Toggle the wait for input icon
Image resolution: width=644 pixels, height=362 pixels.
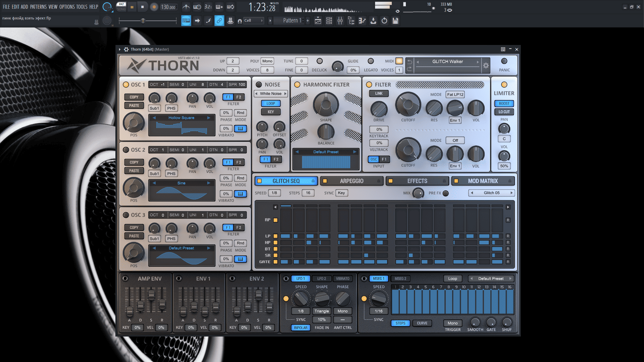point(197,7)
